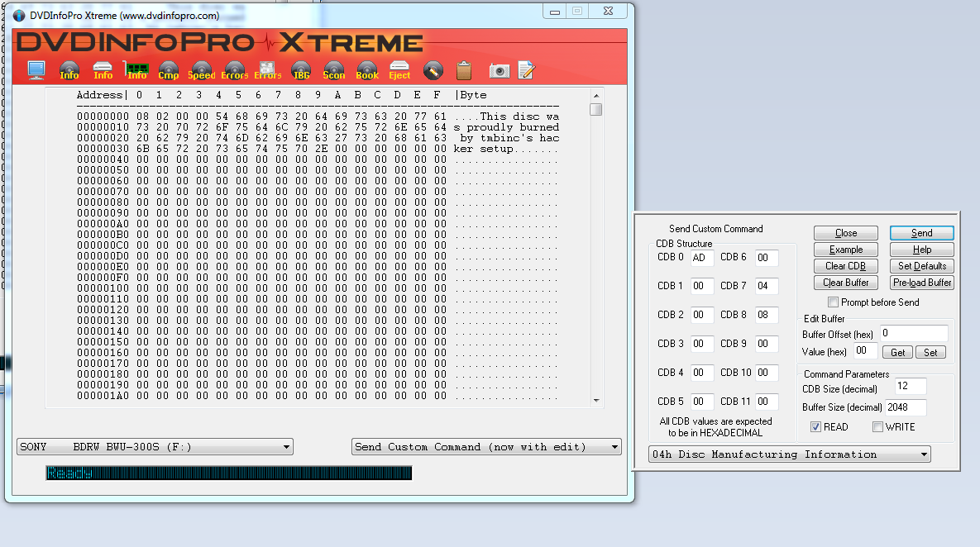Enable Prompt before Send checkbox
This screenshot has width=980, height=547.
[834, 302]
